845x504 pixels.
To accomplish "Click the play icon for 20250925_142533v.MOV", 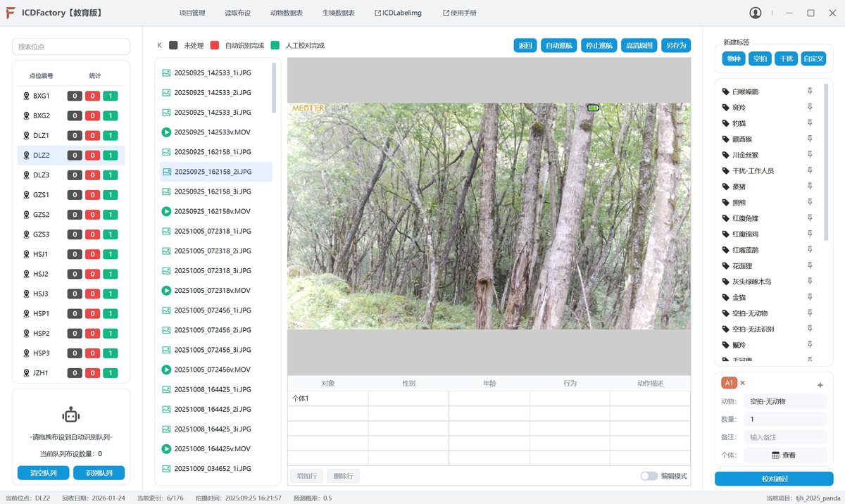I will click(166, 132).
